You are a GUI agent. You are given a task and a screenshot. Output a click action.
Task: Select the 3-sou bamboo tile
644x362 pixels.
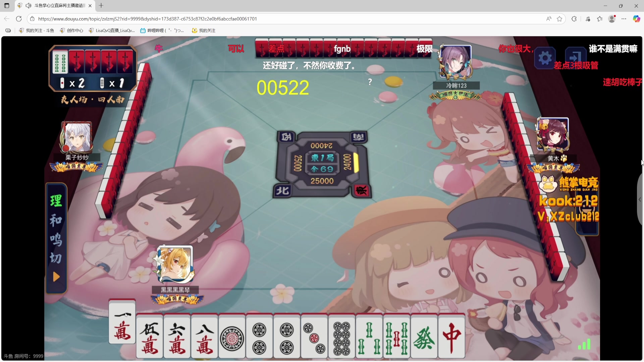point(369,337)
